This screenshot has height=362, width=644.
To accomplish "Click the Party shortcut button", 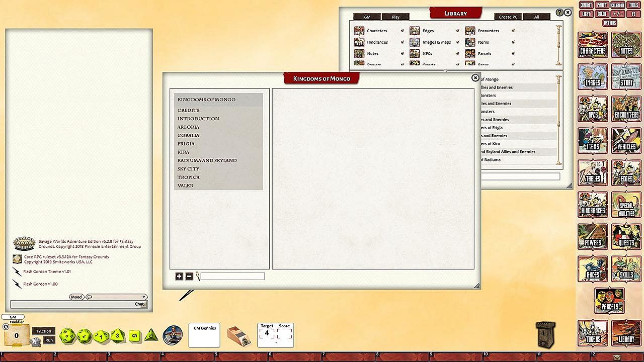I will click(602, 5).
